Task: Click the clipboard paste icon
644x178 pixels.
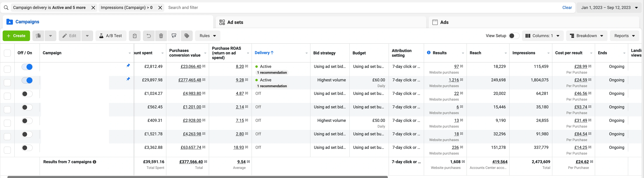Action: 135,36
